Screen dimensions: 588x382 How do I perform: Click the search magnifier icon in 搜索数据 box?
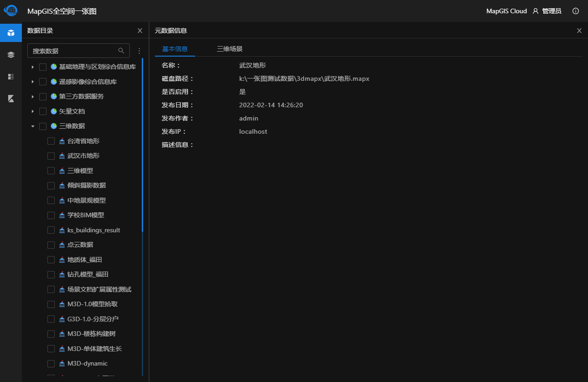(x=121, y=51)
